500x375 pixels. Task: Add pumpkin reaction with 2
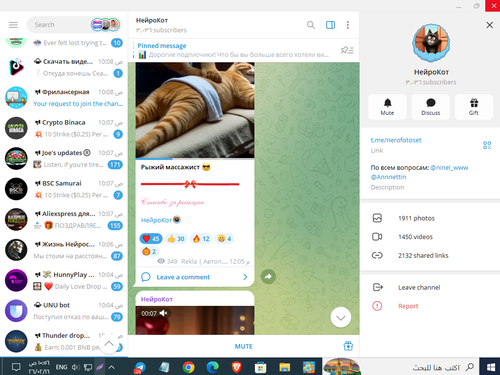[x=149, y=251]
